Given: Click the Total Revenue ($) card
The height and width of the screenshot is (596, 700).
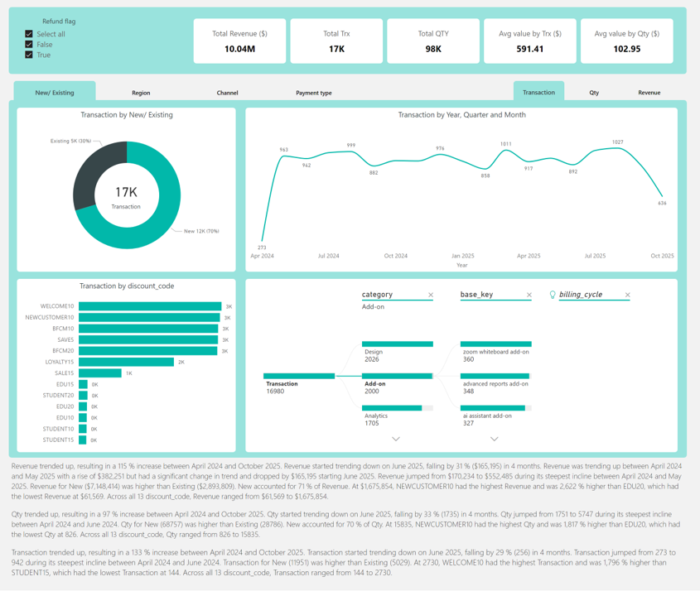Looking at the screenshot, I should click(x=239, y=41).
